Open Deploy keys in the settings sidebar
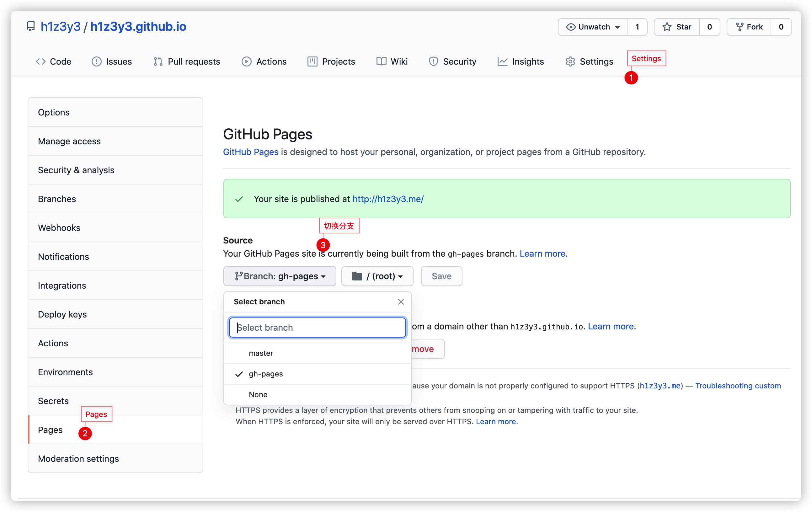 click(62, 314)
